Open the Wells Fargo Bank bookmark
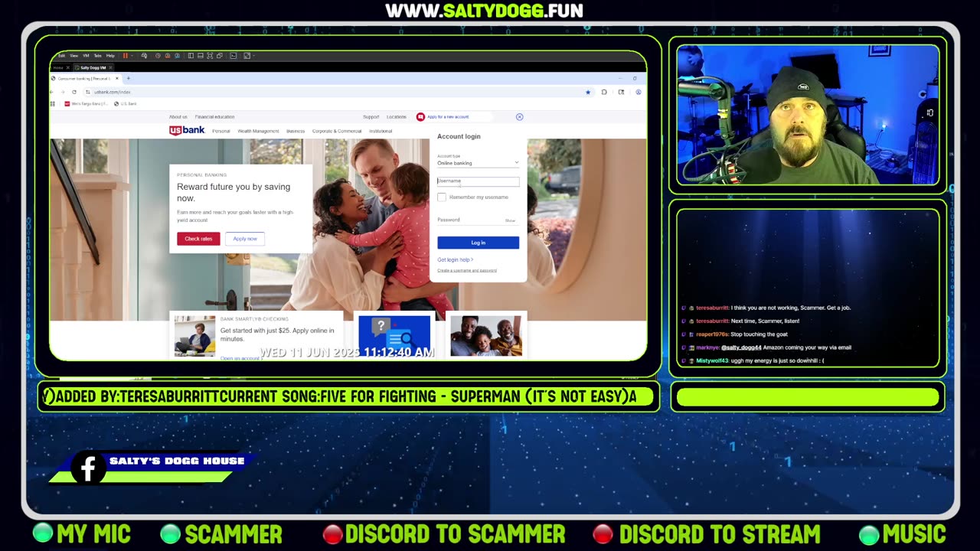This screenshot has width=980, height=551. coord(87,103)
